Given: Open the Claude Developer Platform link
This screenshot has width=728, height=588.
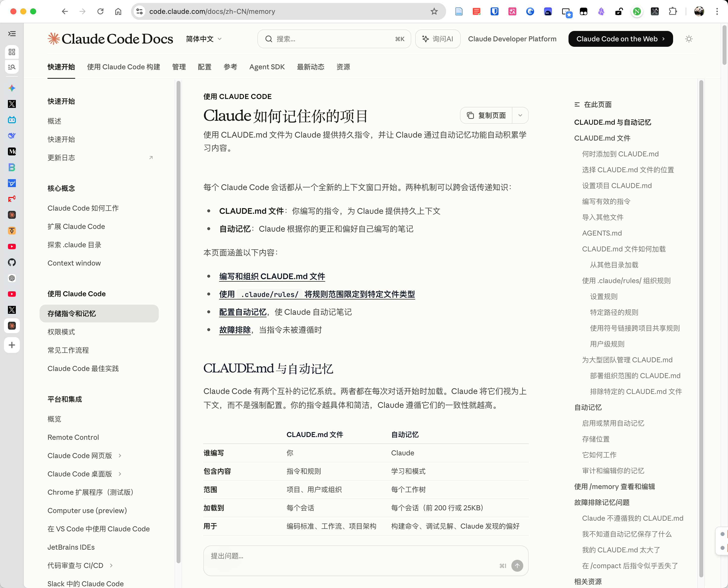Looking at the screenshot, I should pos(512,39).
